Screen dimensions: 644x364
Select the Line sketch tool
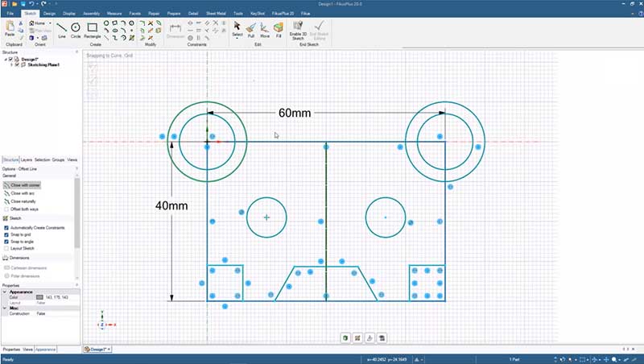(x=62, y=29)
